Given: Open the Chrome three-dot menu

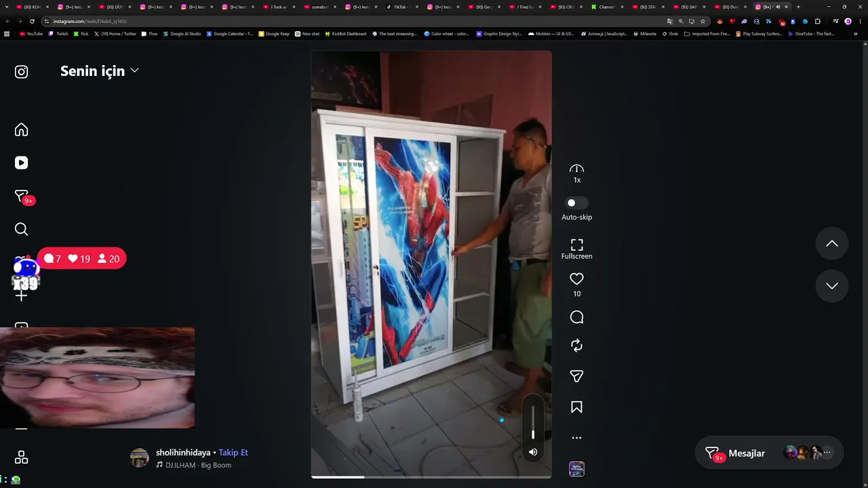Looking at the screenshot, I should [860, 21].
